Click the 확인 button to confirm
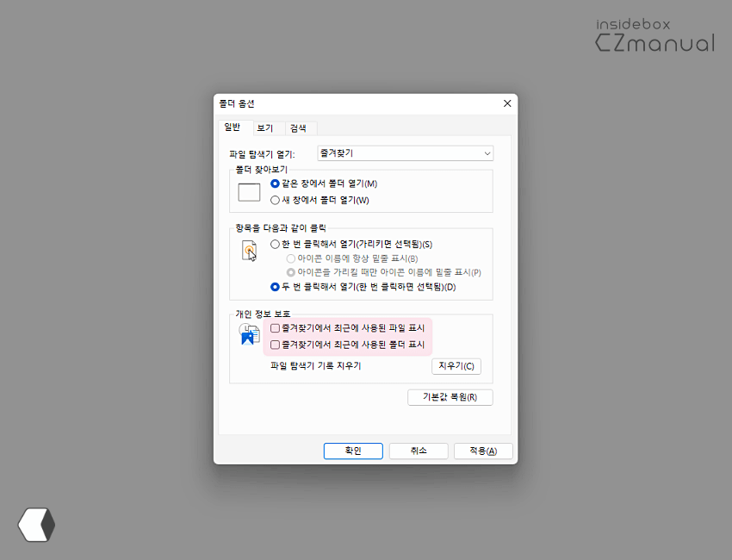Viewport: 732px width, 560px height. pyautogui.click(x=353, y=451)
